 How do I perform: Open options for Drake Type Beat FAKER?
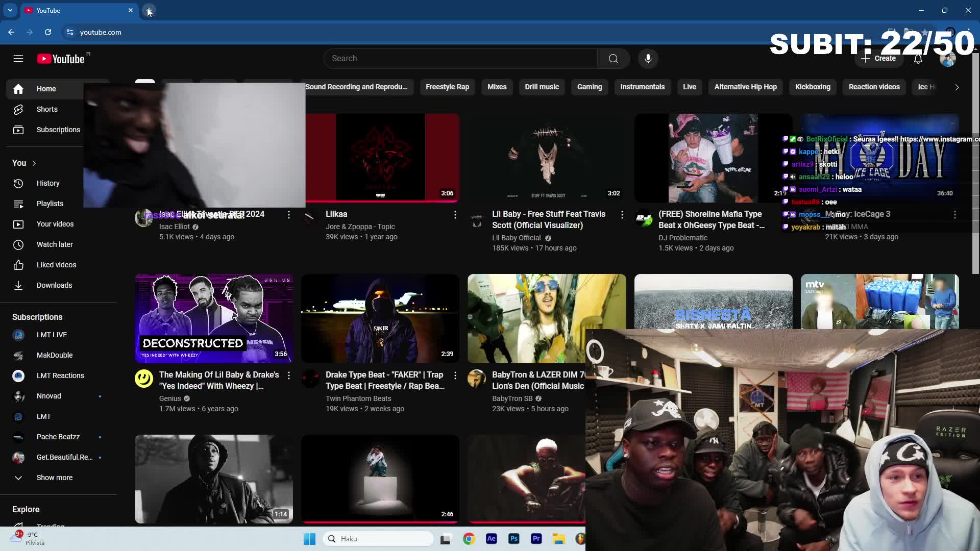(x=455, y=375)
